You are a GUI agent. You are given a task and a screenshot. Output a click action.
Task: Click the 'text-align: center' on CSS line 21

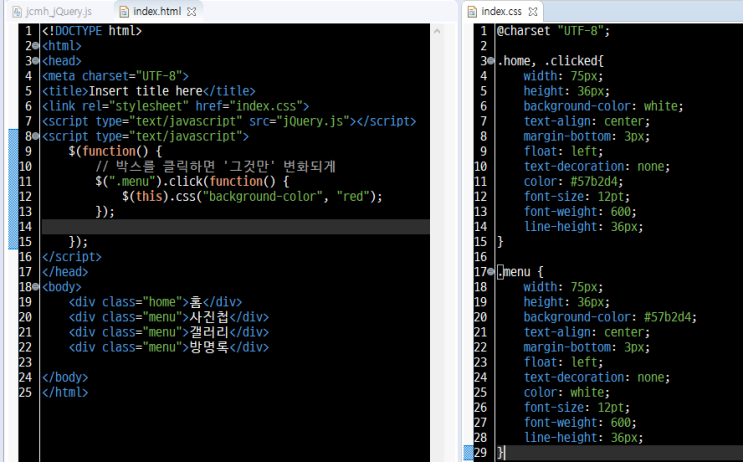coord(587,332)
